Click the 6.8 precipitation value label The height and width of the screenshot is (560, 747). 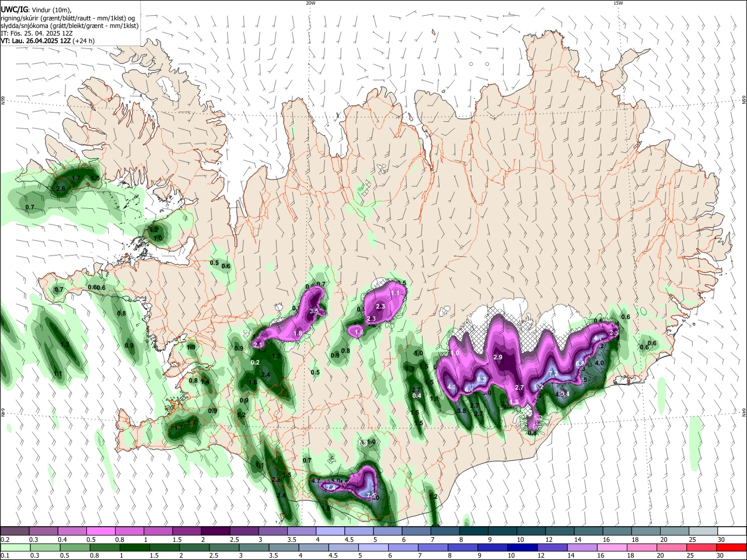pyautogui.click(x=580, y=363)
